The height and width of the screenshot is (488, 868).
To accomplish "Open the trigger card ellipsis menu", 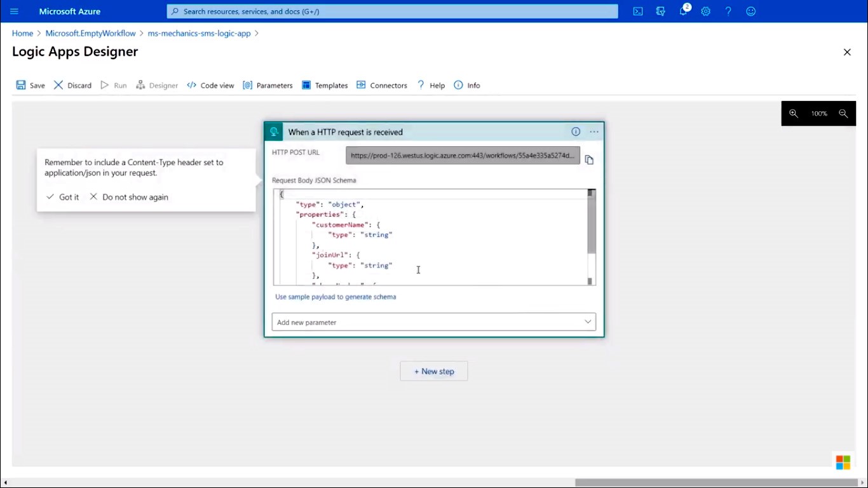I will (594, 132).
